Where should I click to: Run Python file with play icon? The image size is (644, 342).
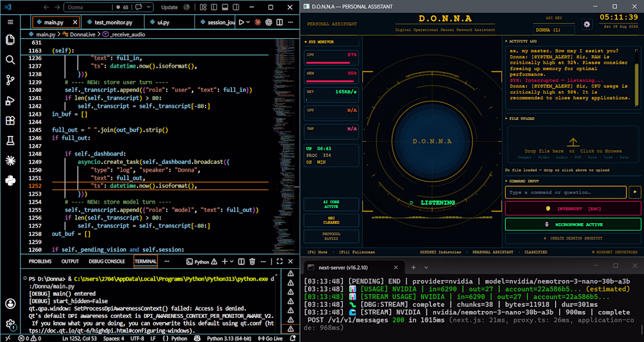[x=241, y=22]
